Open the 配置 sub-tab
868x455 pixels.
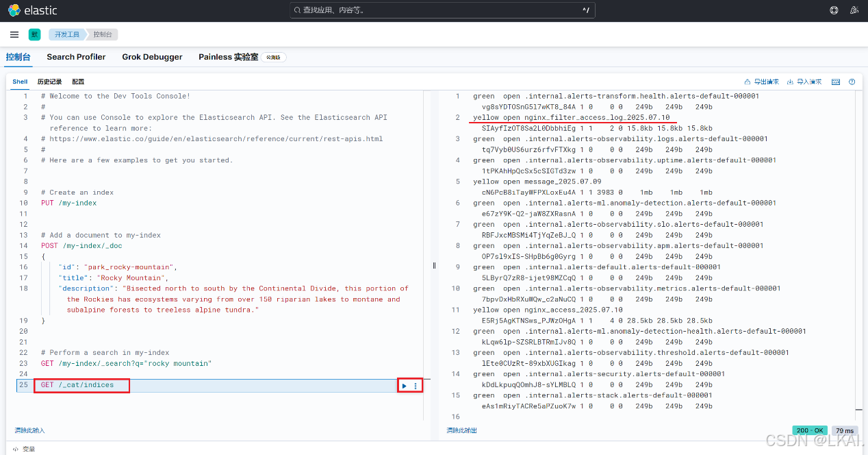pyautogui.click(x=78, y=82)
